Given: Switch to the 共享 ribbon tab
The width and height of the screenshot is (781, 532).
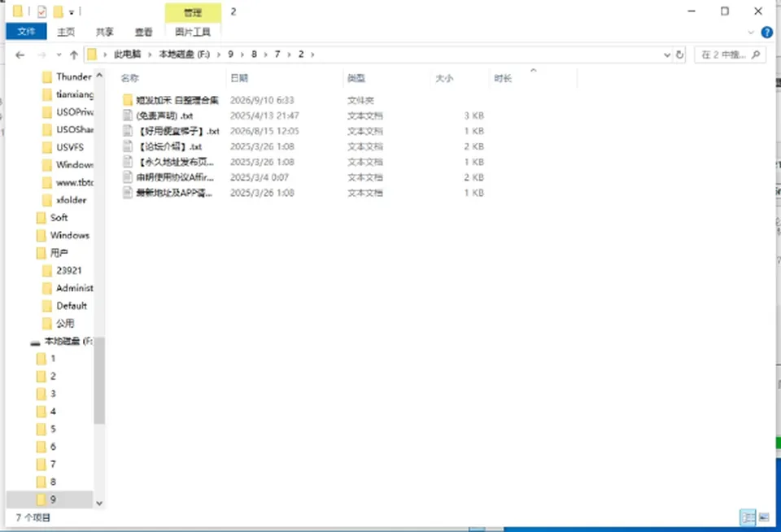Looking at the screenshot, I should tap(105, 32).
